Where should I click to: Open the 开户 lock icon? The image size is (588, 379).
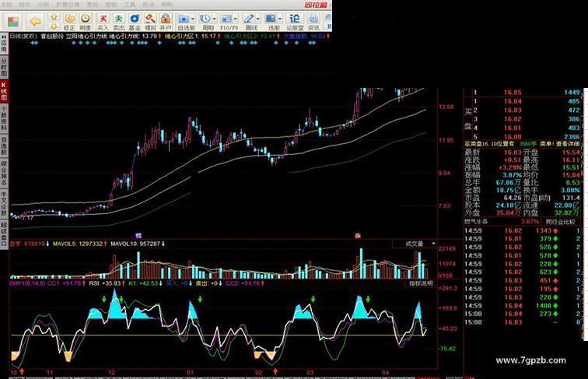point(165,22)
